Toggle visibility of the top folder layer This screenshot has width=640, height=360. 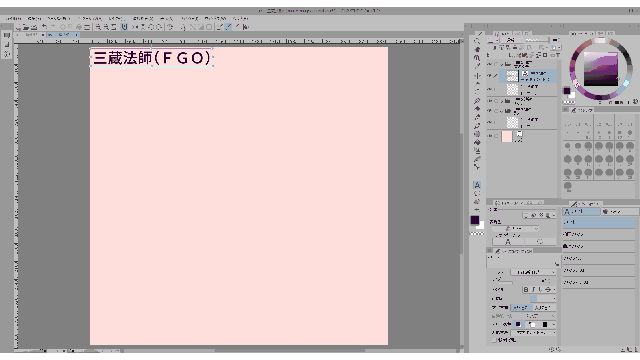489,64
